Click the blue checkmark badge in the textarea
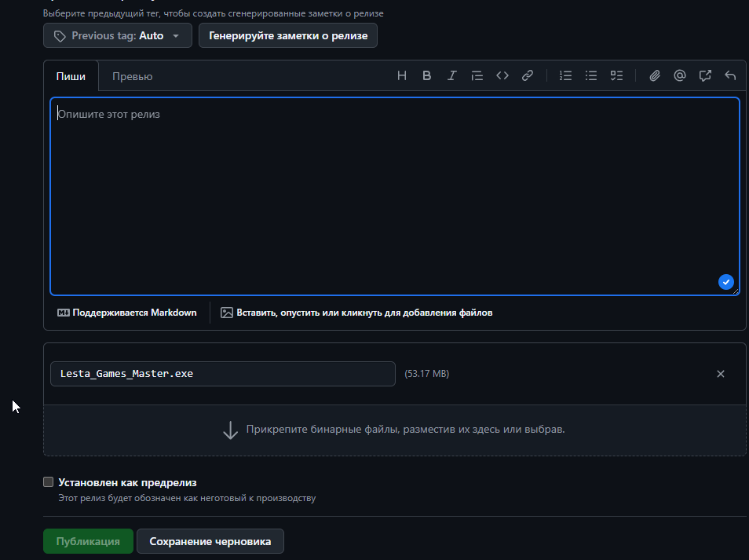The image size is (749, 560). point(725,282)
